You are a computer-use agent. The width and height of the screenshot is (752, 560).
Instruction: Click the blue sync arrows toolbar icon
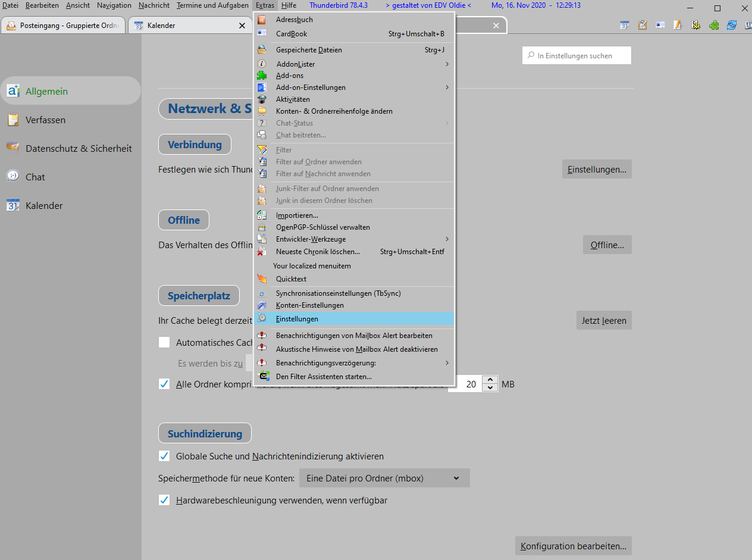pos(731,25)
